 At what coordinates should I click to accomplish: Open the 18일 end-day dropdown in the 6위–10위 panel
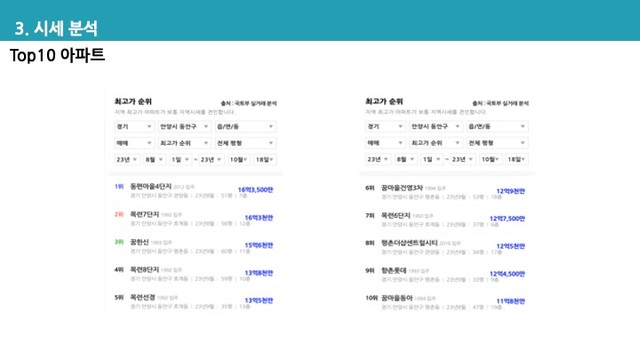tap(516, 159)
